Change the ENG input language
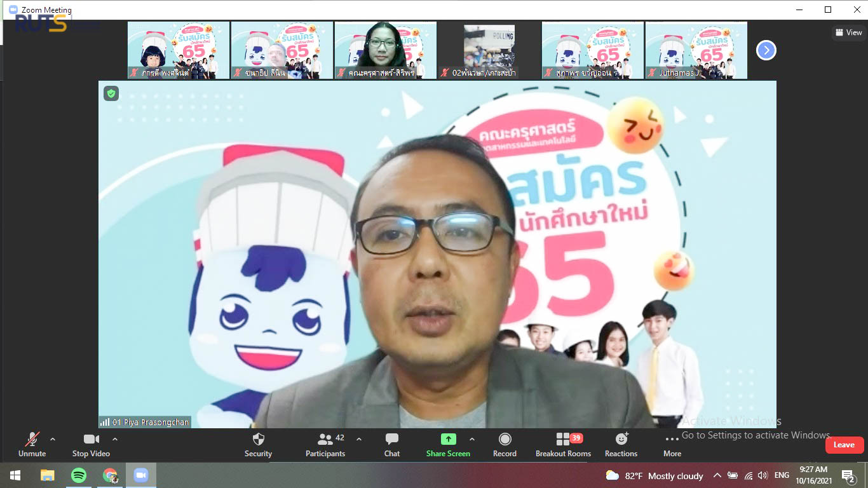Screen dimensions: 868x488 782,475
